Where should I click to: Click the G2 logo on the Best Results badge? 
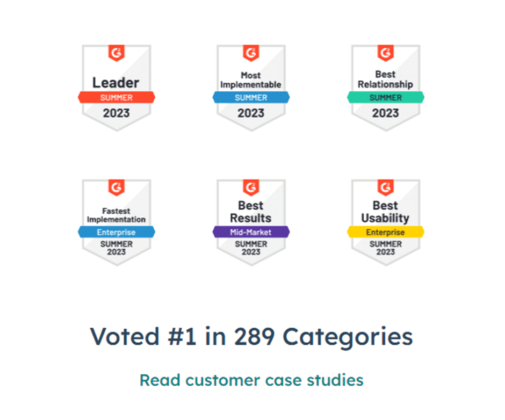coord(251,187)
